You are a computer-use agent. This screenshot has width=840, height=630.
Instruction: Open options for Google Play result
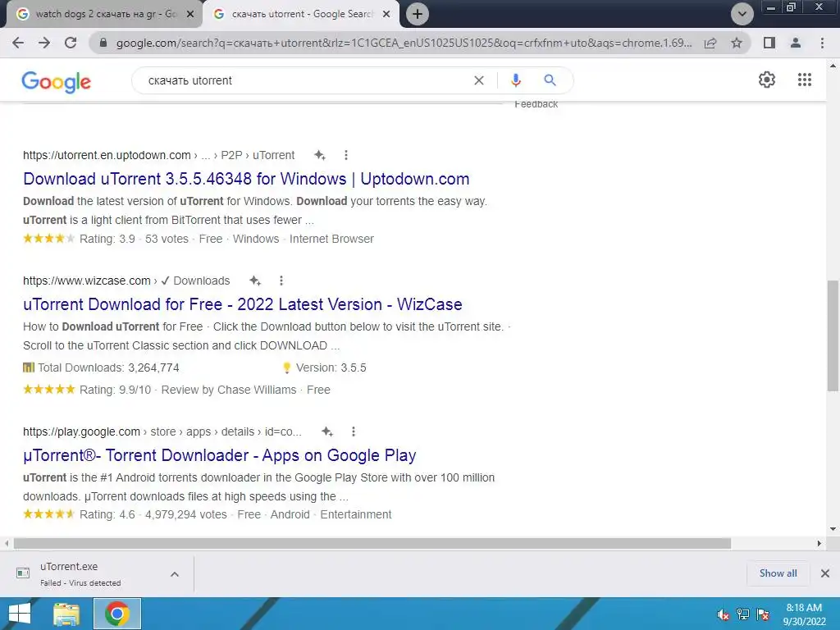tap(353, 431)
